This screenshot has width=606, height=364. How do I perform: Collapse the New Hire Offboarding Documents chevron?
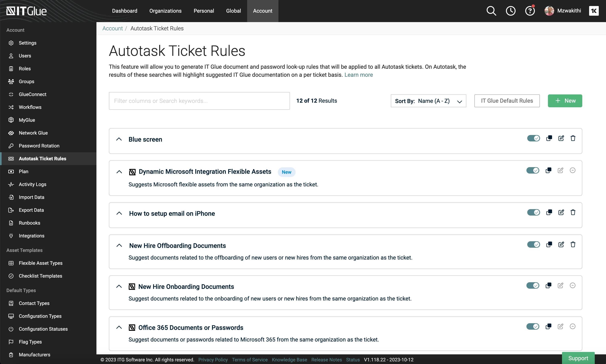click(119, 245)
